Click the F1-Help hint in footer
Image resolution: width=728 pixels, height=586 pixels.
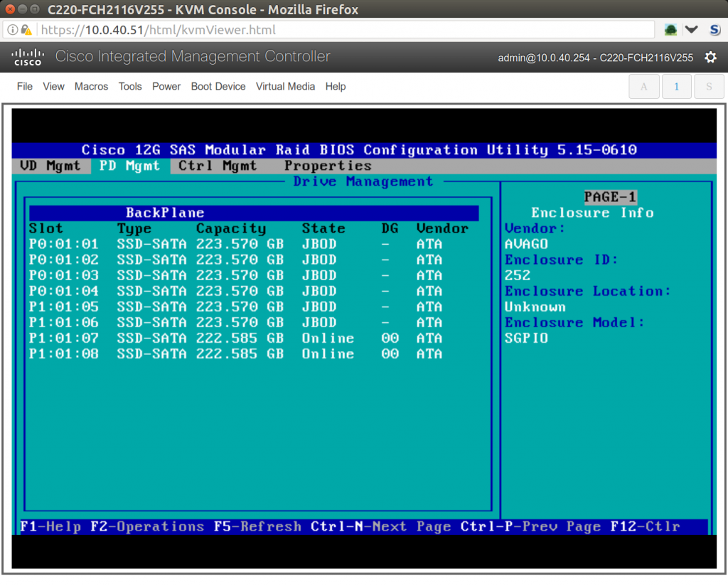point(50,526)
